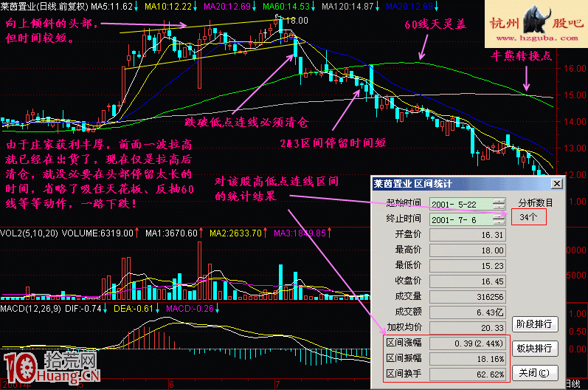Click the month 6 timeline marker

171,385
